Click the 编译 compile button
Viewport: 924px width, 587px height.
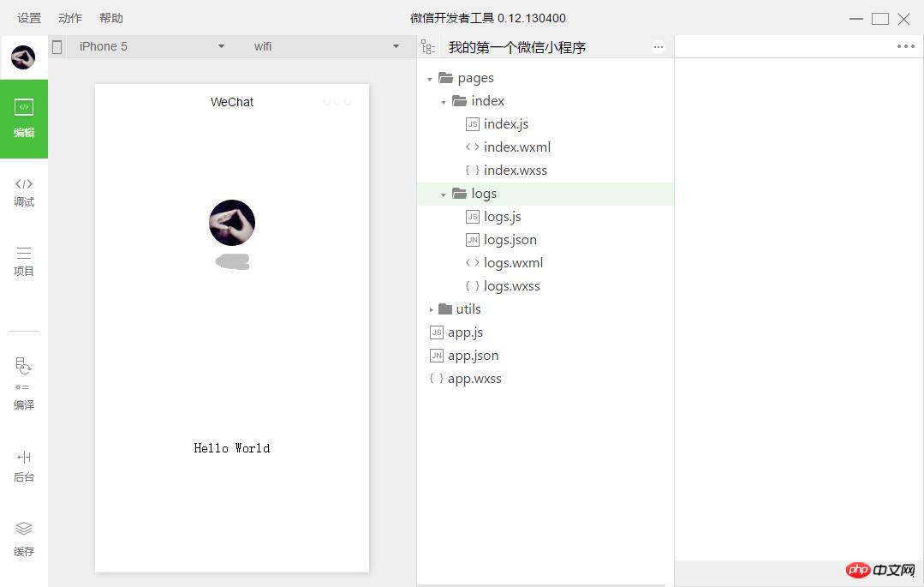[x=24, y=383]
